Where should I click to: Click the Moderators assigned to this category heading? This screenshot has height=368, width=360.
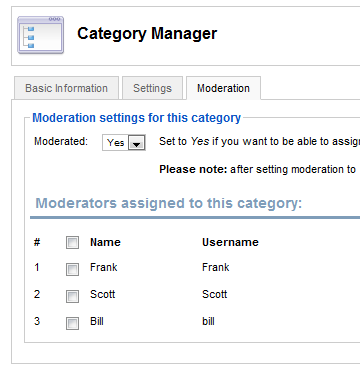(169, 203)
